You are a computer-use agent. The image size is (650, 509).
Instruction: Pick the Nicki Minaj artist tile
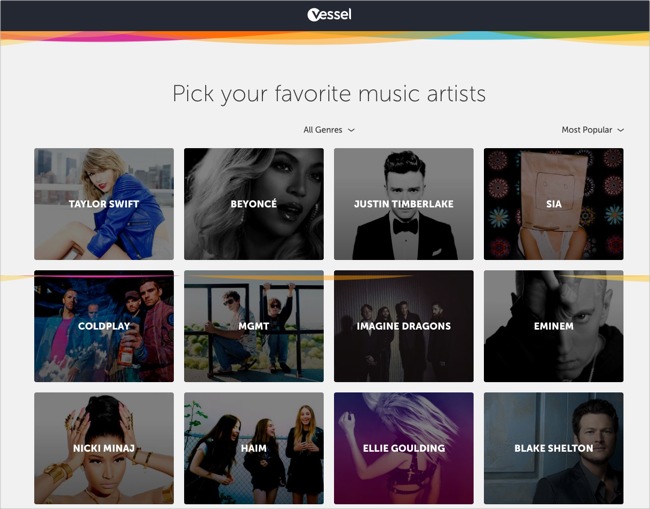(104, 448)
